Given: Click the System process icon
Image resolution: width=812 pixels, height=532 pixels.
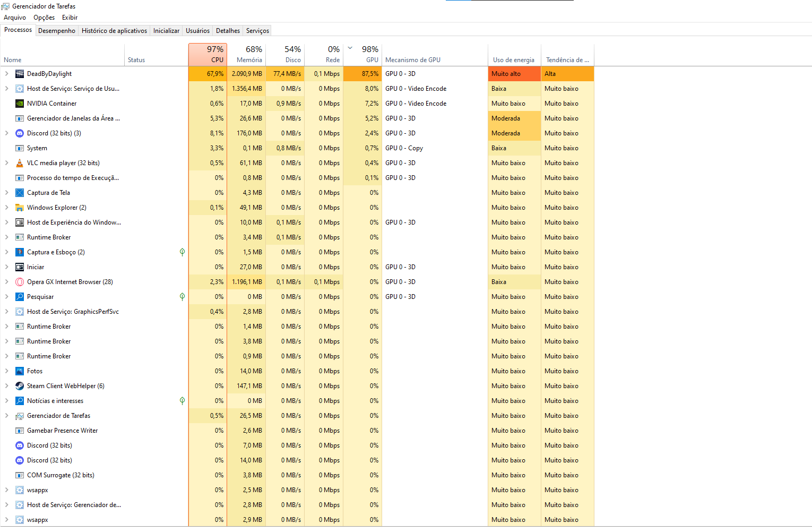Looking at the screenshot, I should 20,148.
